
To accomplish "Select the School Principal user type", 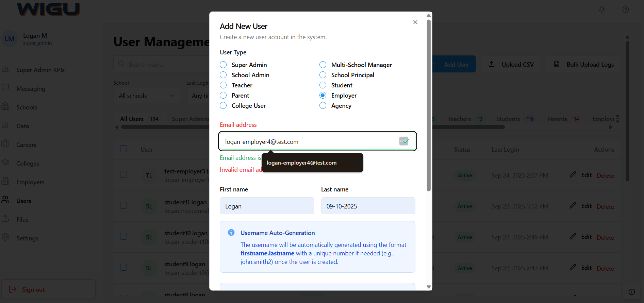I will click(323, 75).
